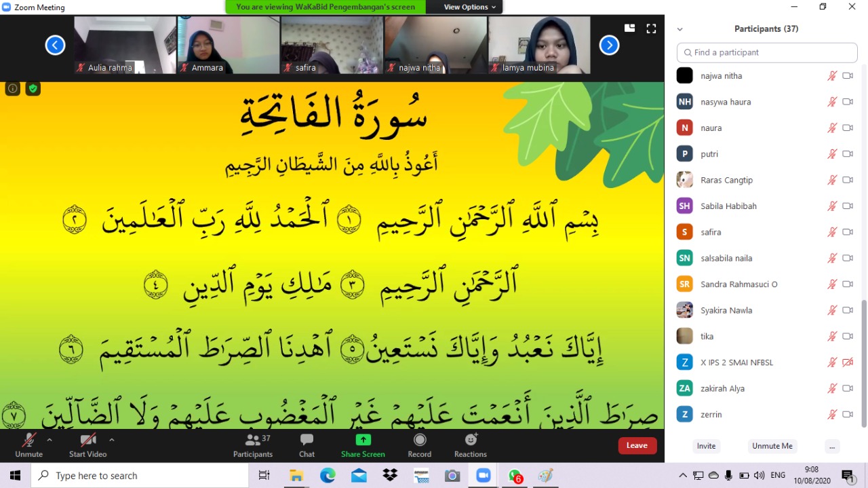The height and width of the screenshot is (488, 868).
Task: Start recording with the Record icon
Action: 419,445
